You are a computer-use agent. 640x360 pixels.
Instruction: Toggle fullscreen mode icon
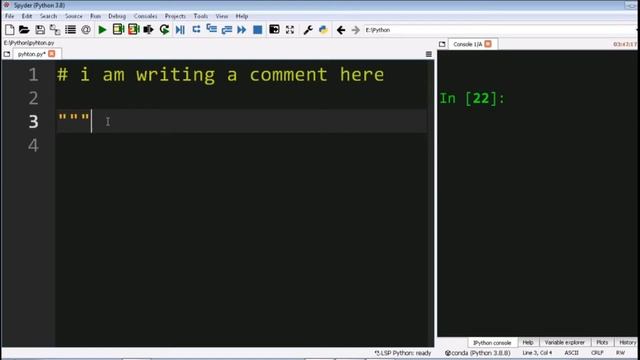(x=290, y=30)
